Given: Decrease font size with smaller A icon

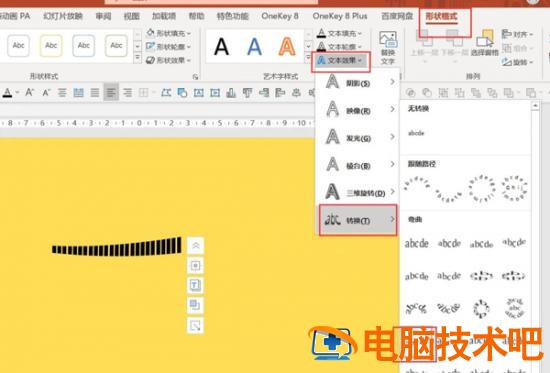Looking at the screenshot, I should click(46, 93).
